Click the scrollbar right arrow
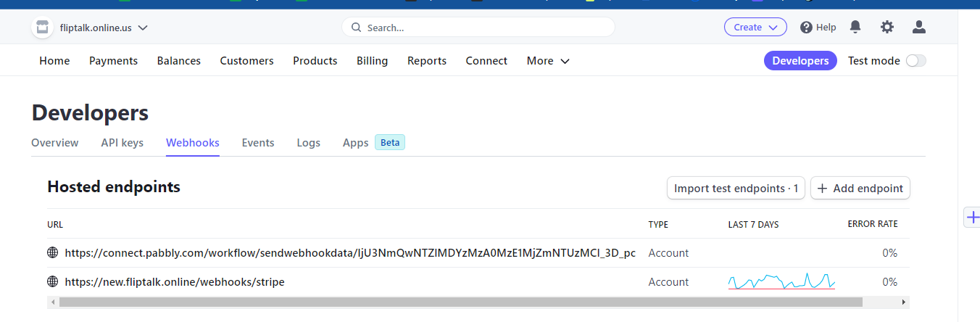This screenshot has height=322, width=980. 903,302
